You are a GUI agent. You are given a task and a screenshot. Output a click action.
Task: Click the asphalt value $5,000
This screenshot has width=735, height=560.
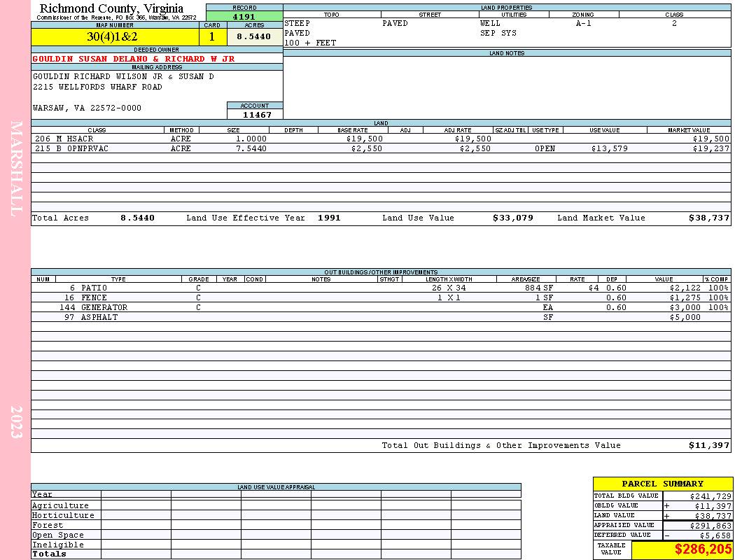point(685,318)
